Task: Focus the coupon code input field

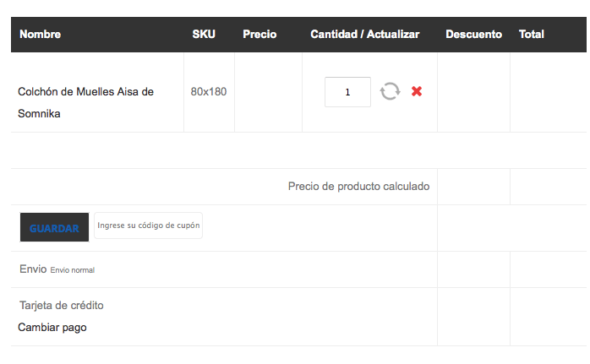Action: [148, 225]
